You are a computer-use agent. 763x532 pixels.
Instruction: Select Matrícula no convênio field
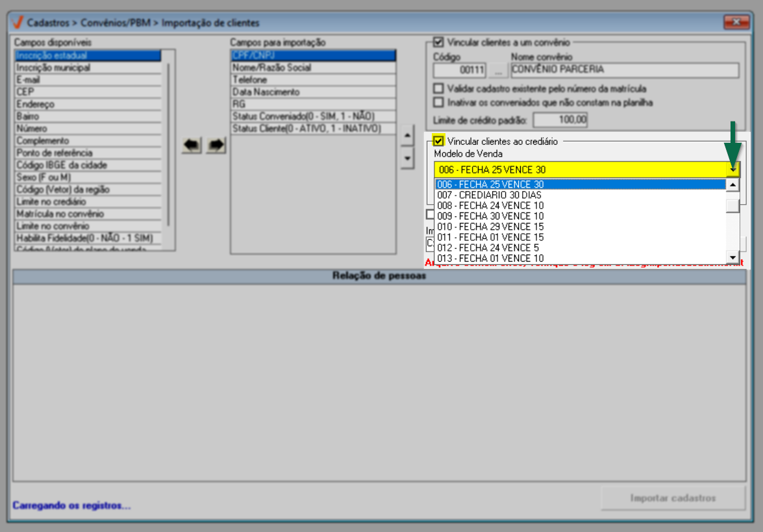88,214
